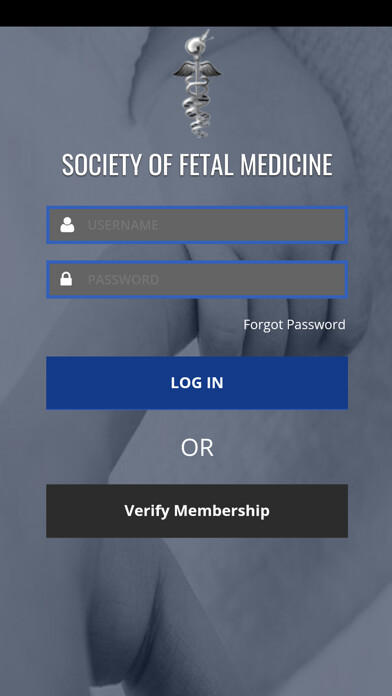
Task: Open the Forgot Password link
Action: coord(294,324)
